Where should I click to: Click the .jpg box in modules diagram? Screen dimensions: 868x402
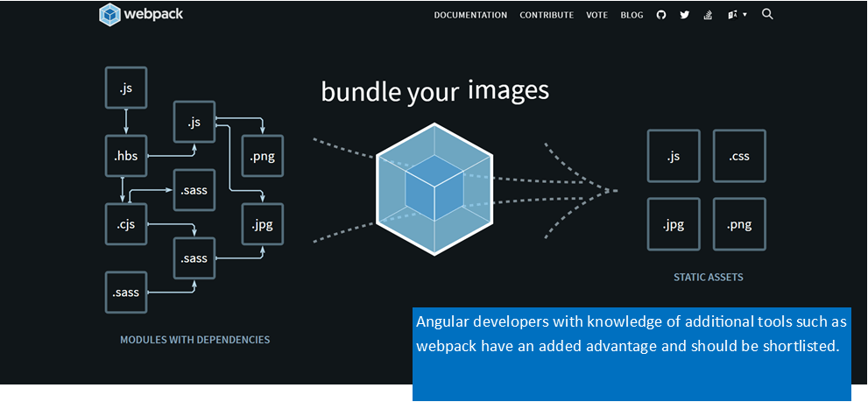pyautogui.click(x=263, y=224)
